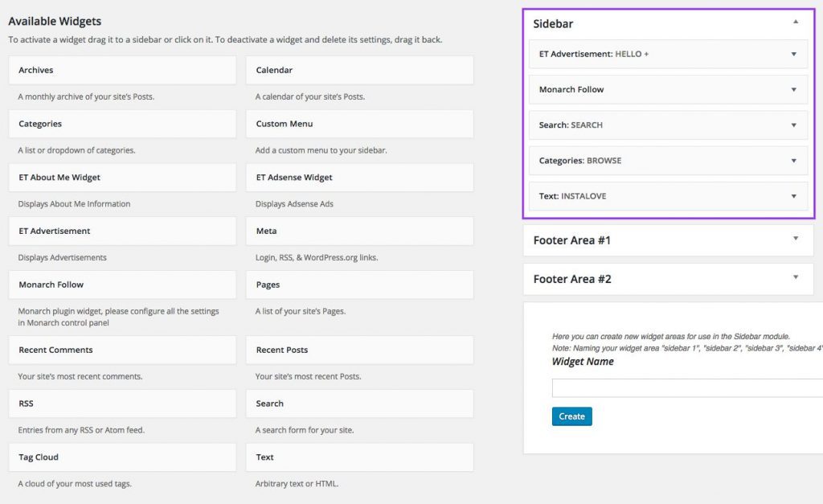
Task: Choose the RSS widget
Action: 121,403
